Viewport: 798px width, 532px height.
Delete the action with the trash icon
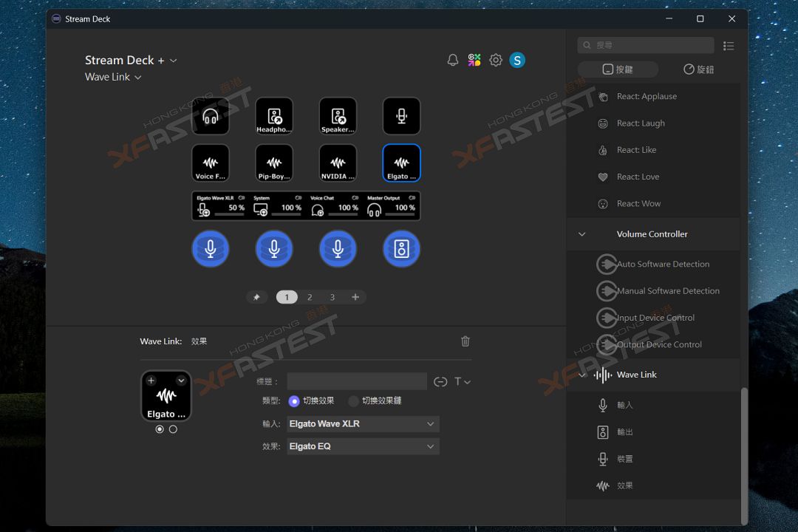click(465, 341)
